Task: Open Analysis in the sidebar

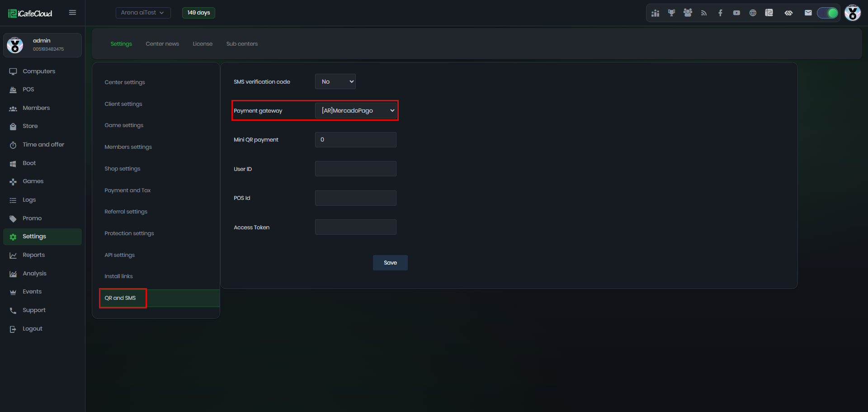Action: pyautogui.click(x=42, y=274)
